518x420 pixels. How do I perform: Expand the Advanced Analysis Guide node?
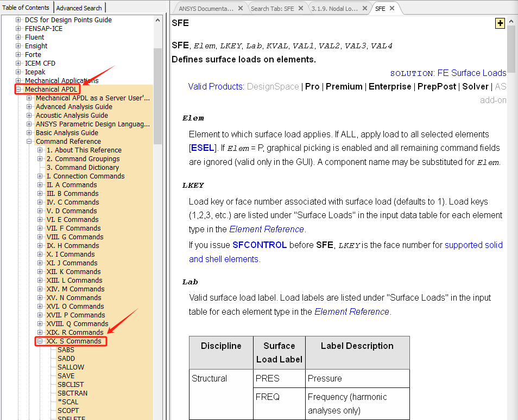29,107
